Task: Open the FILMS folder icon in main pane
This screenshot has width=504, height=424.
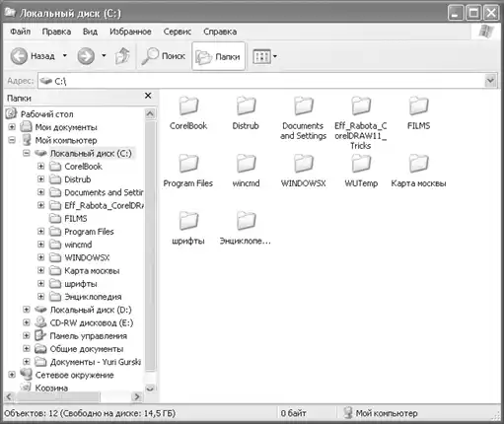Action: click(418, 106)
